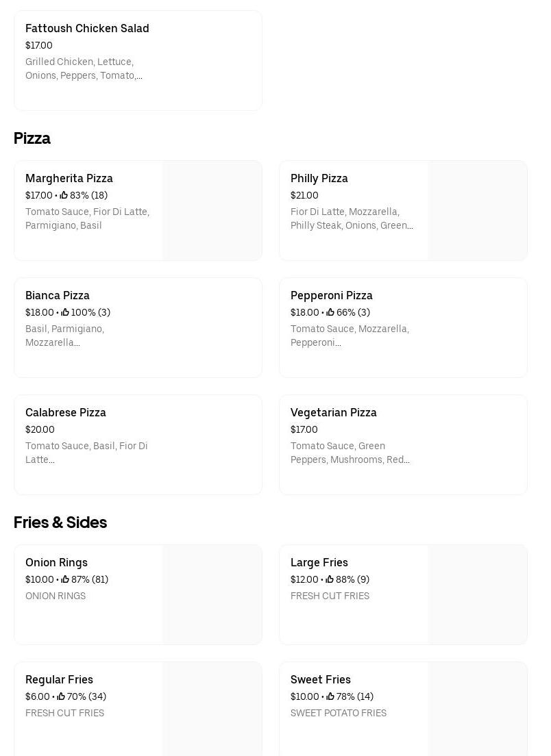Click the thumbs-up icon on Bianca Pizza
This screenshot has height=756, width=551.
tap(65, 312)
